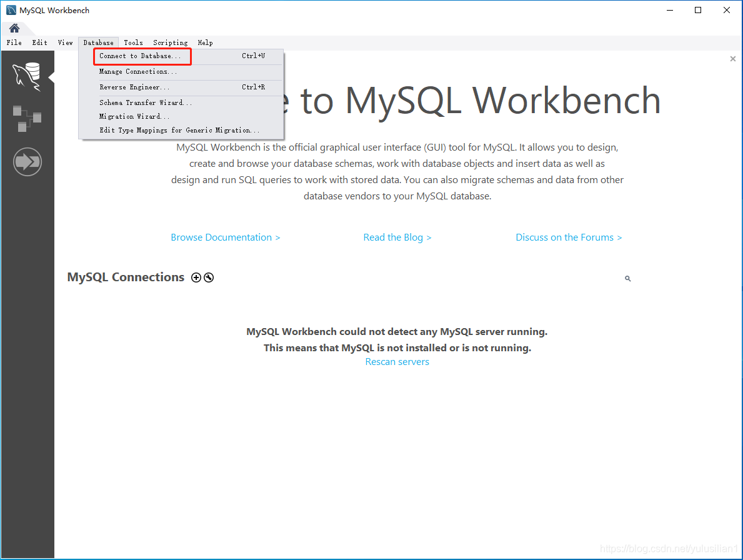Choose Connect to Database menu entry
This screenshot has height=560, width=743.
[x=181, y=56]
